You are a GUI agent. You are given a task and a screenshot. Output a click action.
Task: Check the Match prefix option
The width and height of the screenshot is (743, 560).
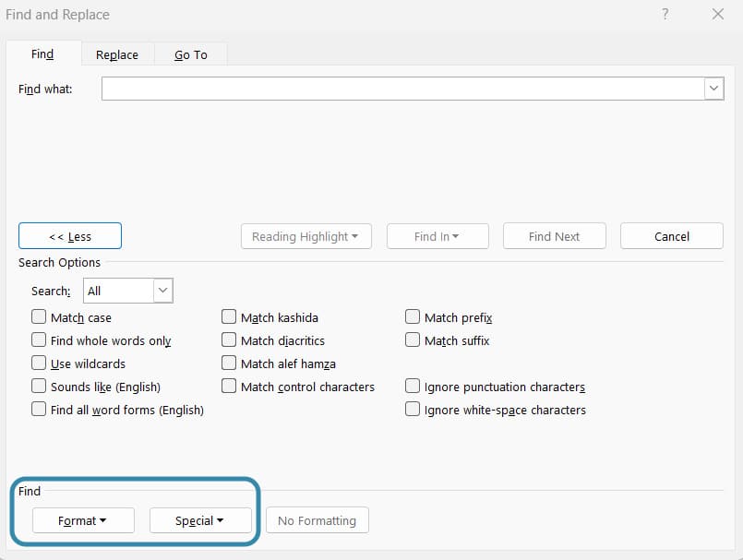[413, 317]
